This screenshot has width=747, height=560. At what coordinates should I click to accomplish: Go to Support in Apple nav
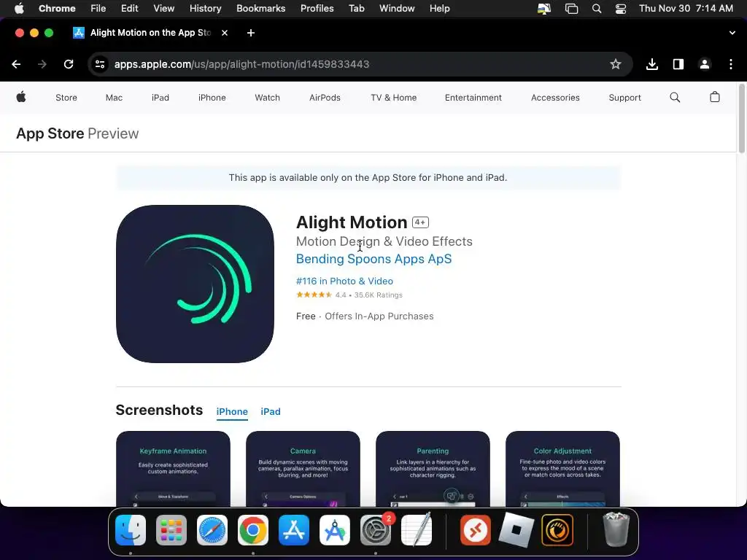click(x=624, y=98)
